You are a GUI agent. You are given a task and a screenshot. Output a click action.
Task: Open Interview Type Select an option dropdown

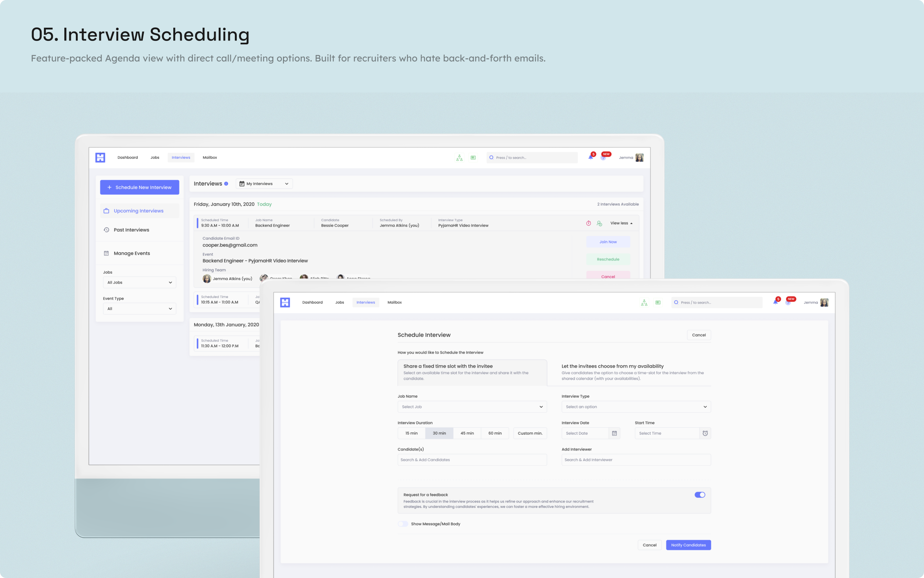(x=636, y=407)
